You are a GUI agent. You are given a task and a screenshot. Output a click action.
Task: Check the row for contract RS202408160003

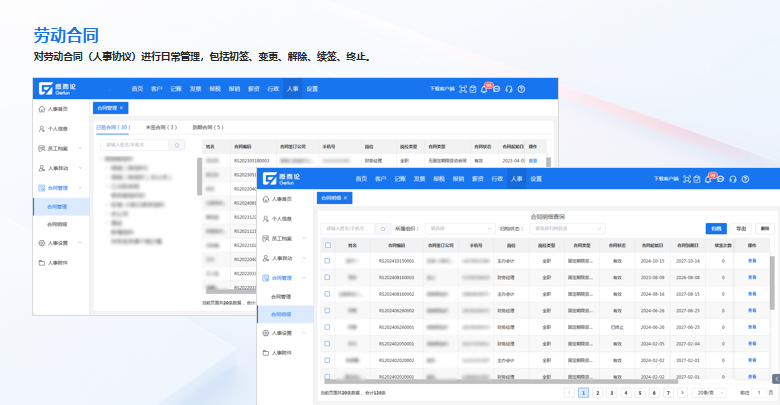click(327, 277)
